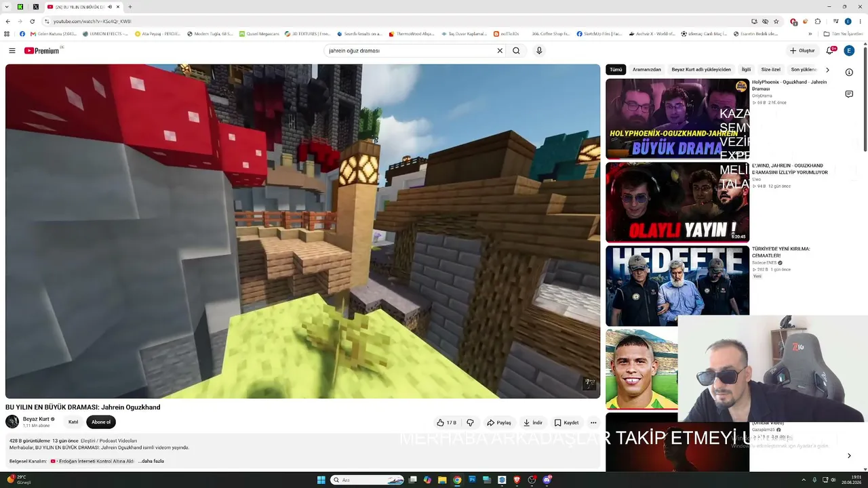Screen dimensions: 868x488
Task: Open the HolyPhoenix Büyük Drama video thumbnail
Action: [x=677, y=119]
